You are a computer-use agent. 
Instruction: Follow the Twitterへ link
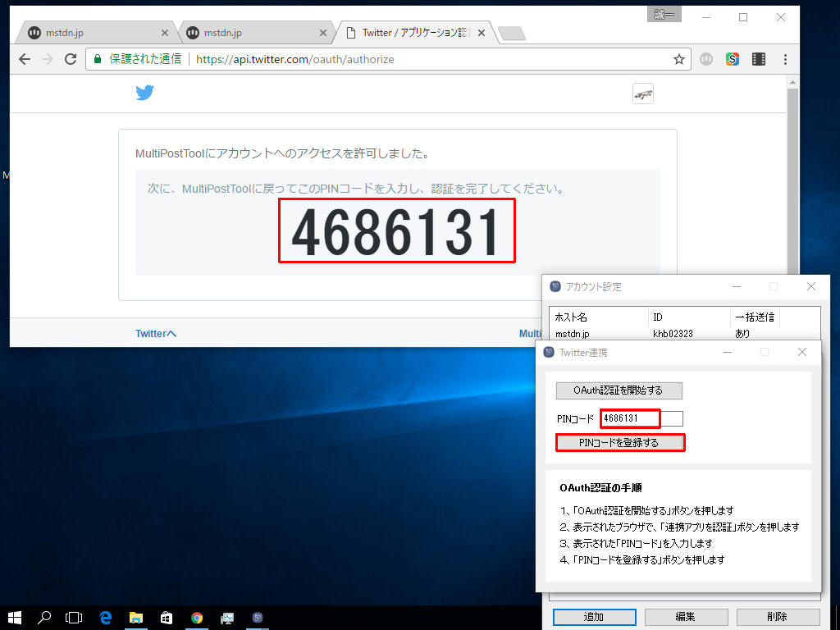coord(156,333)
